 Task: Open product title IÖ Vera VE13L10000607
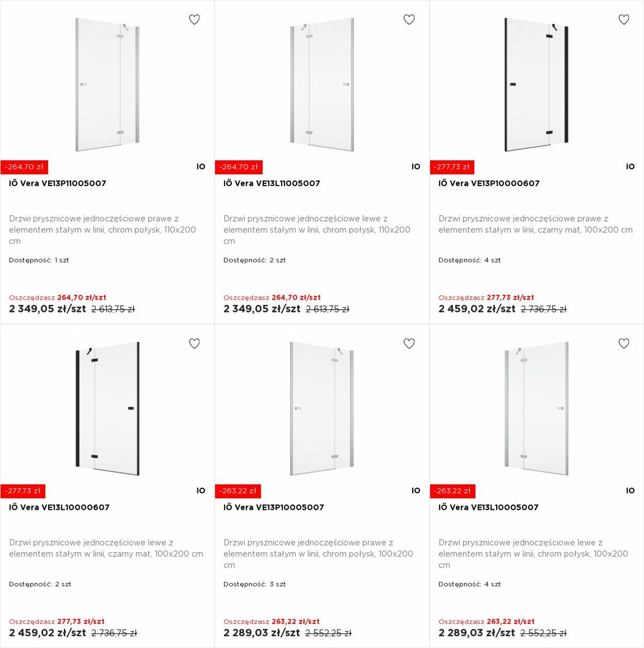(x=59, y=507)
